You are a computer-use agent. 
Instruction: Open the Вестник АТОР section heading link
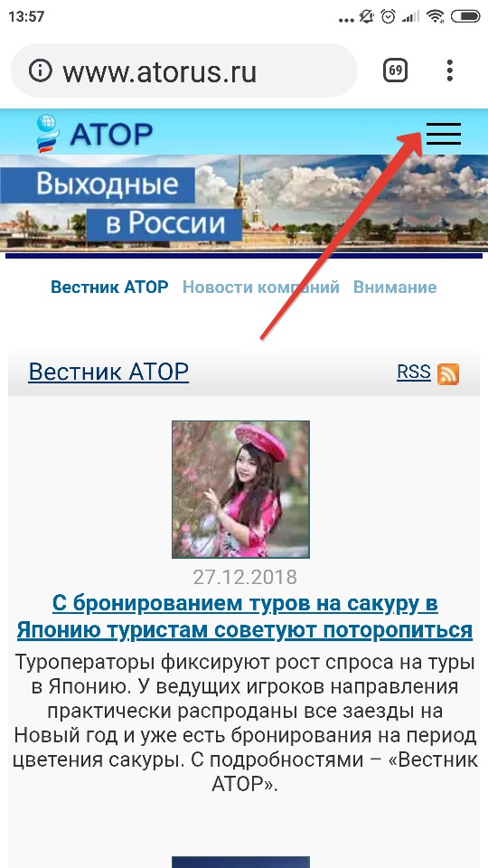click(108, 372)
